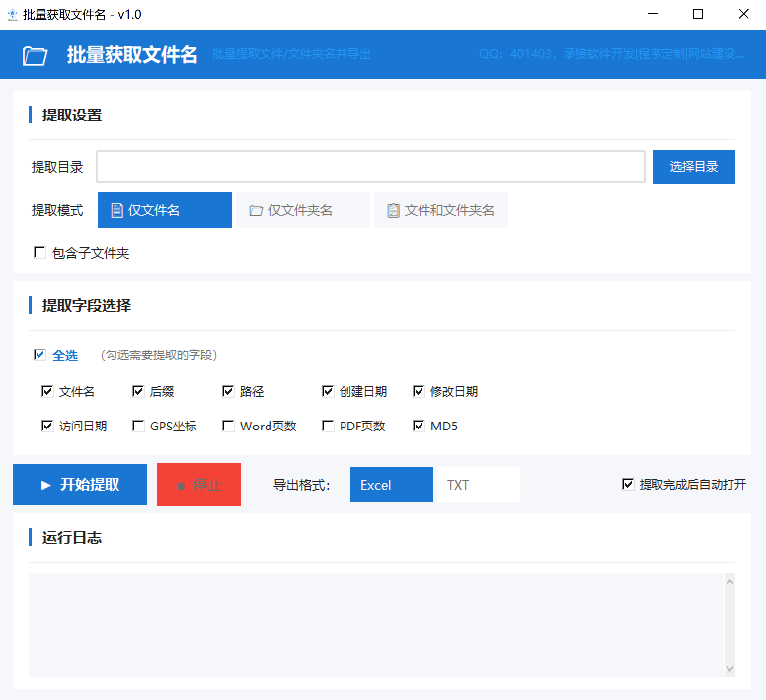Click the log scrollbar up arrow

(x=730, y=582)
